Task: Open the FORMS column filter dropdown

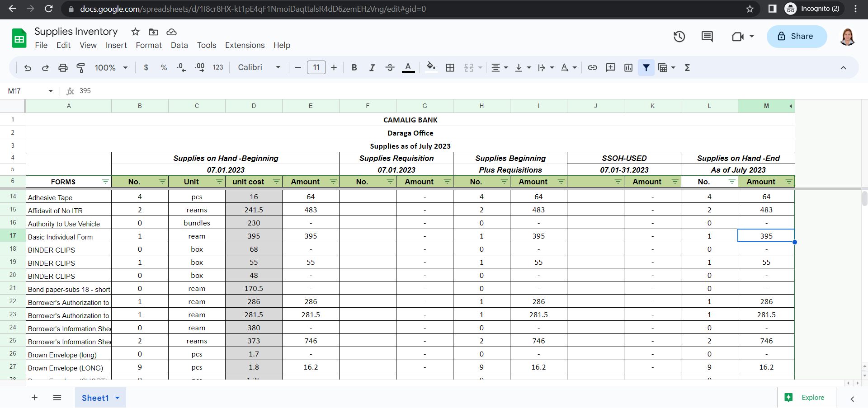Action: click(x=105, y=182)
